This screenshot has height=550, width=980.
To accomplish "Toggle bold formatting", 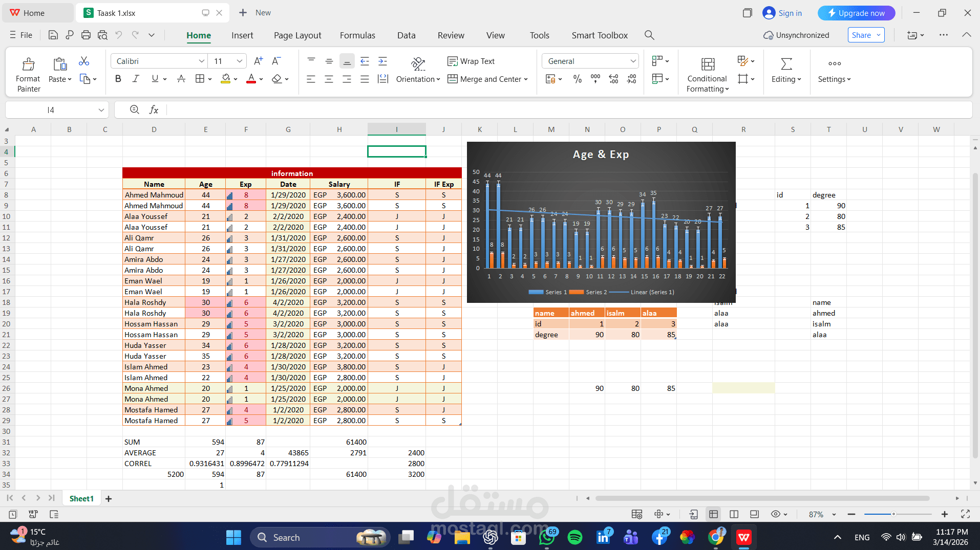I will 118,78.
